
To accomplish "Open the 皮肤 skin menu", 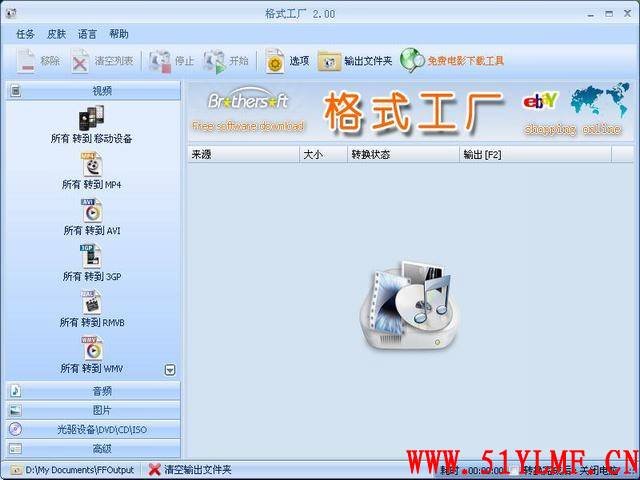I will (x=56, y=34).
